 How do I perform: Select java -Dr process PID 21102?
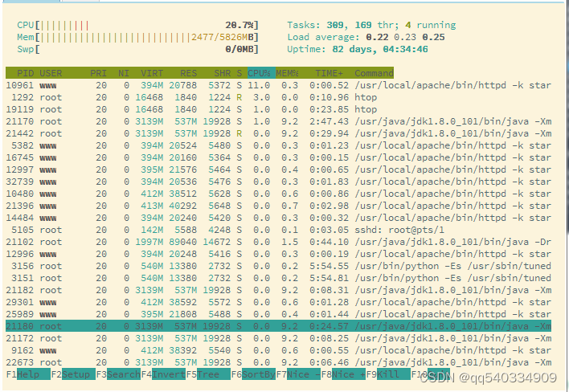(x=278, y=242)
